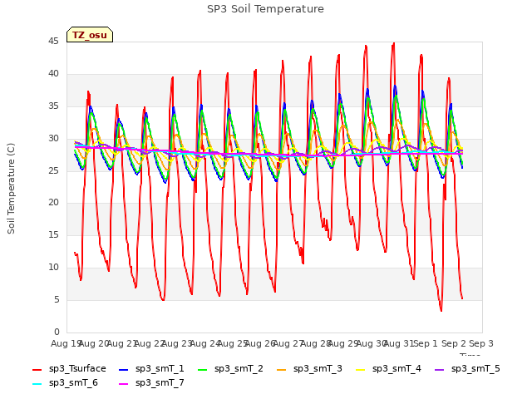Viewport: 532px width, 399px height.
Task: Click the sp3_smT_5 legend label
Action: tap(475, 368)
